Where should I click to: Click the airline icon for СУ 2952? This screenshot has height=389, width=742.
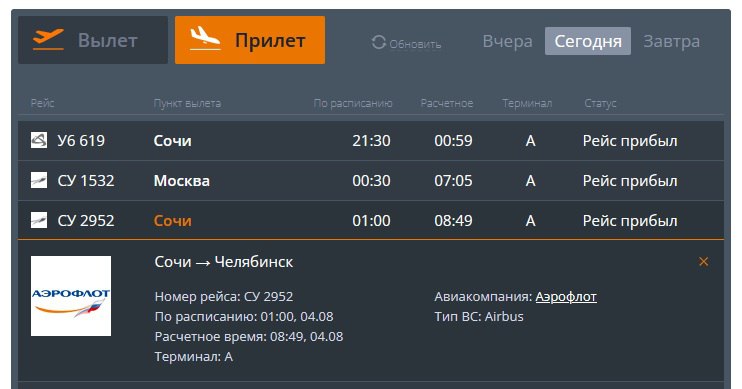[39, 220]
